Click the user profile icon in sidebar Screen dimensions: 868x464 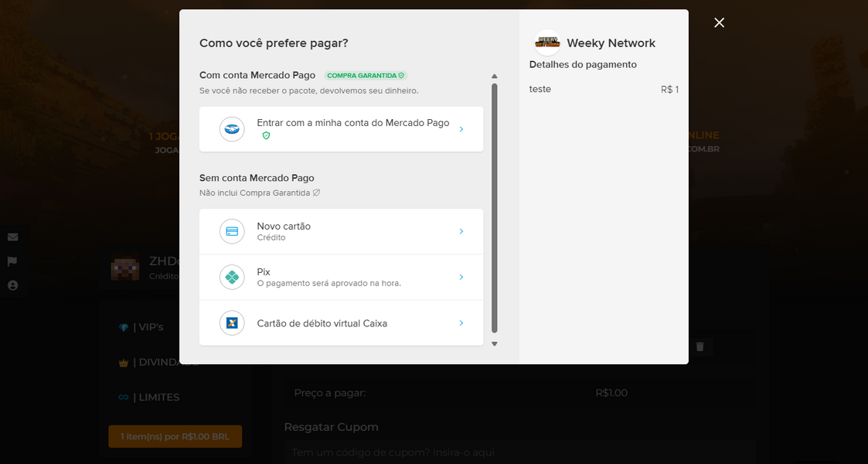point(12,285)
